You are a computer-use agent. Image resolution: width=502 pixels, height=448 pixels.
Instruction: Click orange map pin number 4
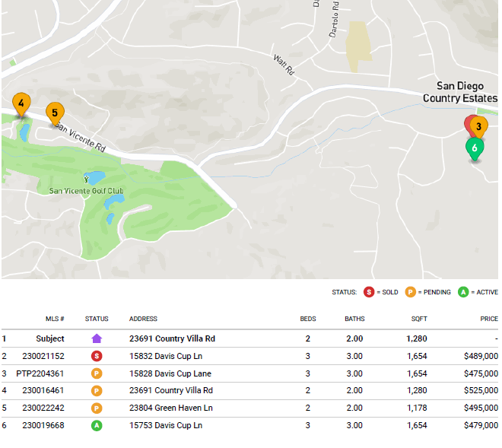click(21, 103)
